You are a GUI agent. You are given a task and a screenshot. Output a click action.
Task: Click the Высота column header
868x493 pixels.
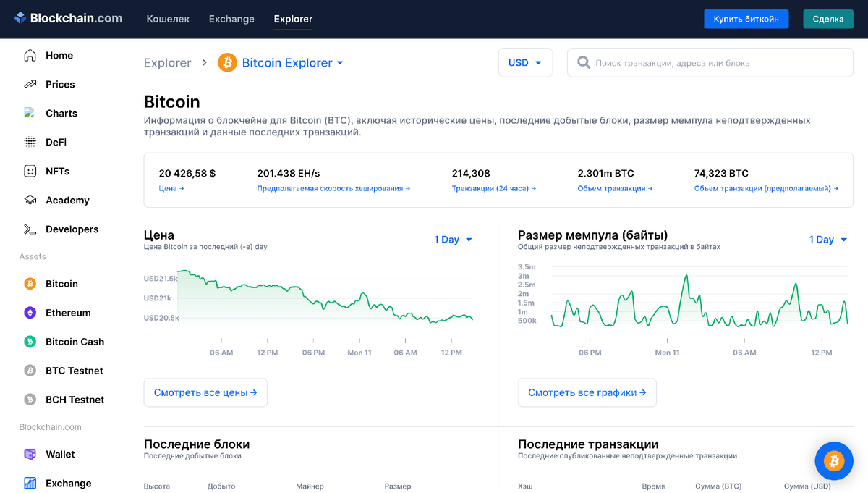(157, 486)
